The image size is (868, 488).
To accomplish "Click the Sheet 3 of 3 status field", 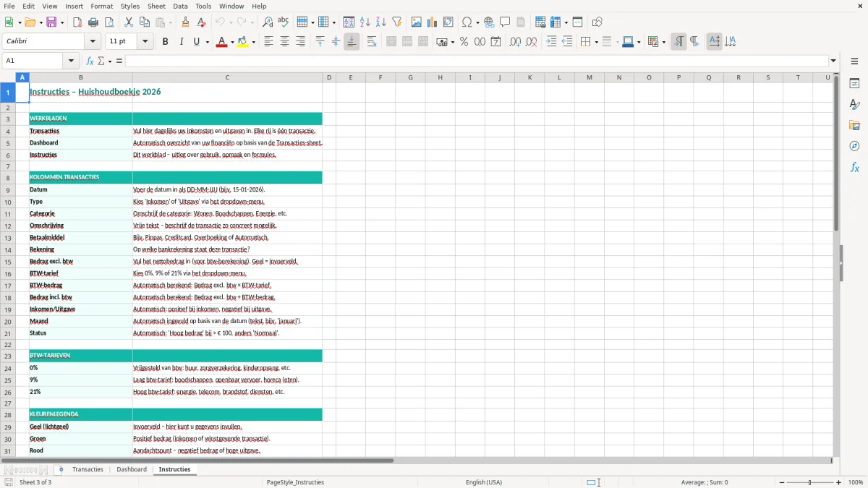I will 35,482.
